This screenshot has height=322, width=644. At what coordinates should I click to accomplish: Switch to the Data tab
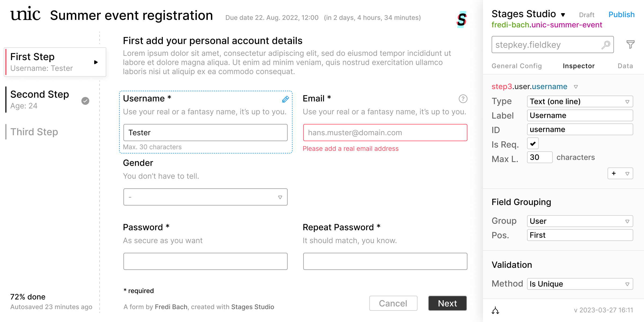click(x=625, y=66)
